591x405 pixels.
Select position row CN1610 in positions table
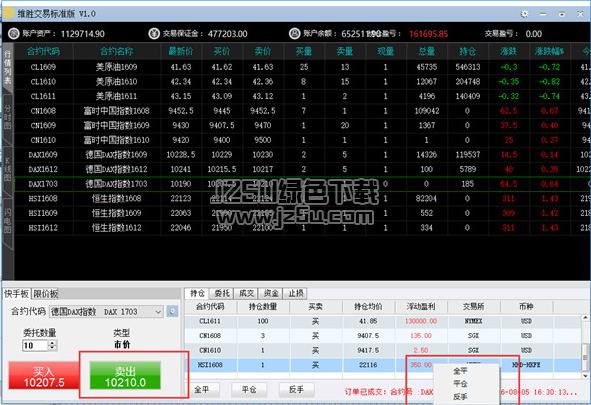[x=383, y=350]
